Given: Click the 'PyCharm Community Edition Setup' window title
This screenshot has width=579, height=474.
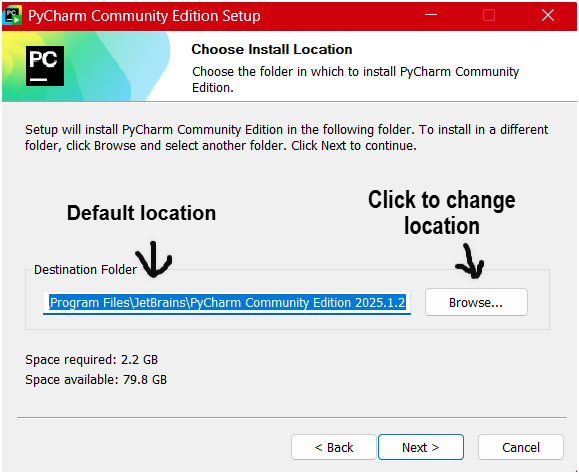Looking at the screenshot, I should (x=144, y=16).
